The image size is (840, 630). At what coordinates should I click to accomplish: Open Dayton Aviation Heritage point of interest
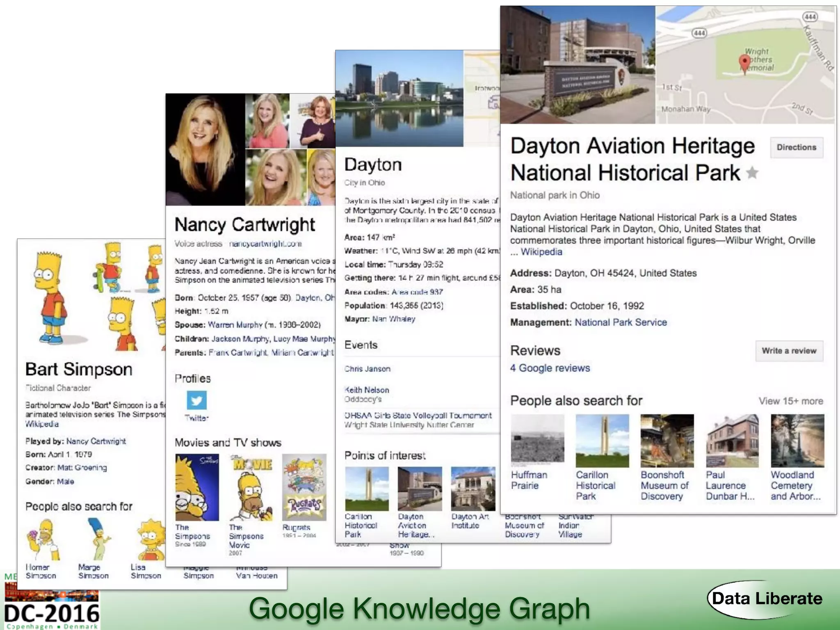tap(420, 489)
